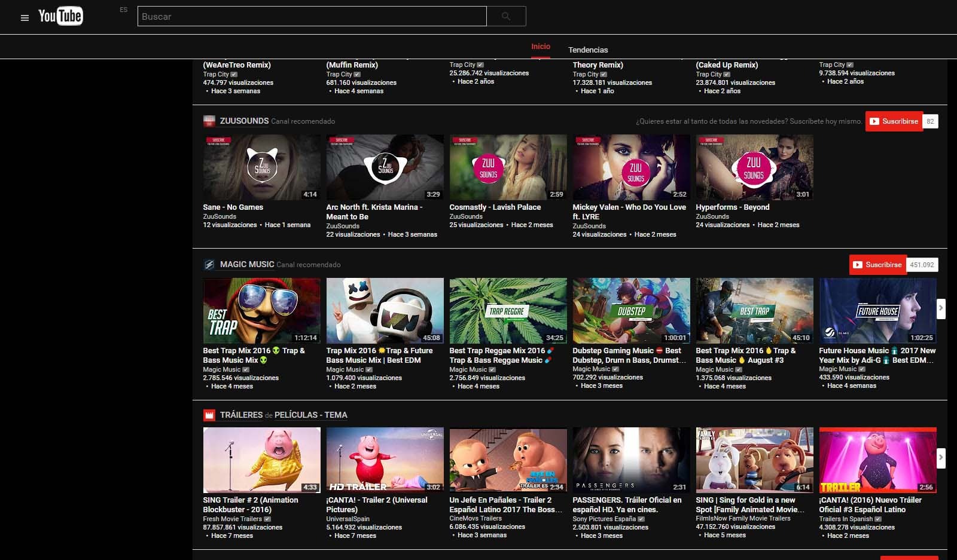
Task: Play the Hyperforms - Beyond thumbnail
Action: 754,167
